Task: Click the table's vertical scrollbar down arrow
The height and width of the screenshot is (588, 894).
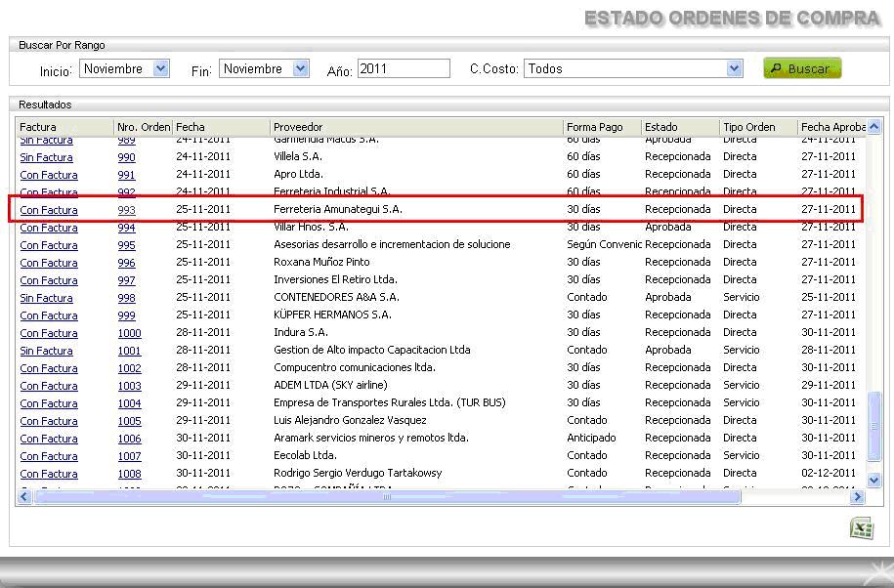Action: click(874, 481)
